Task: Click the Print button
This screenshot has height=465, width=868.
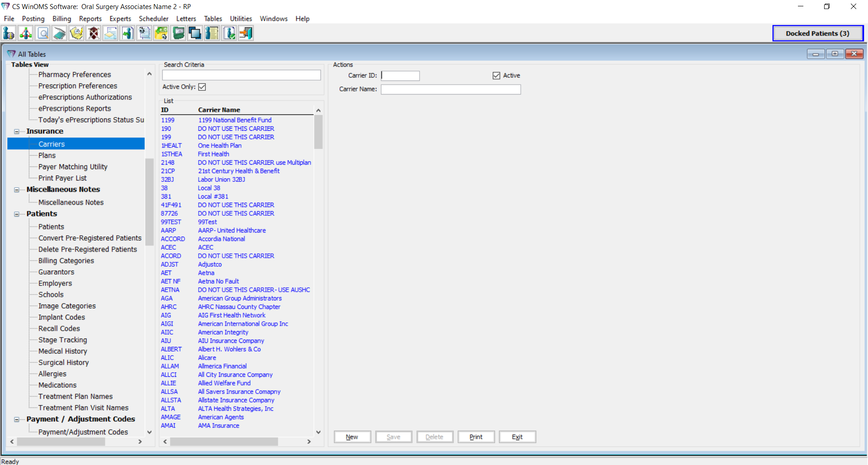Action: point(476,437)
